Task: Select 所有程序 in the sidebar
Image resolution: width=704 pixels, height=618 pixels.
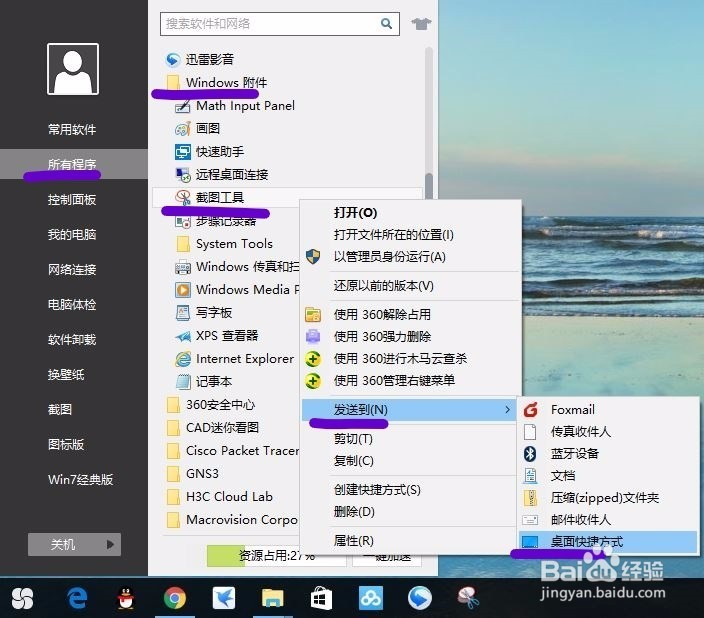Action: point(72,164)
